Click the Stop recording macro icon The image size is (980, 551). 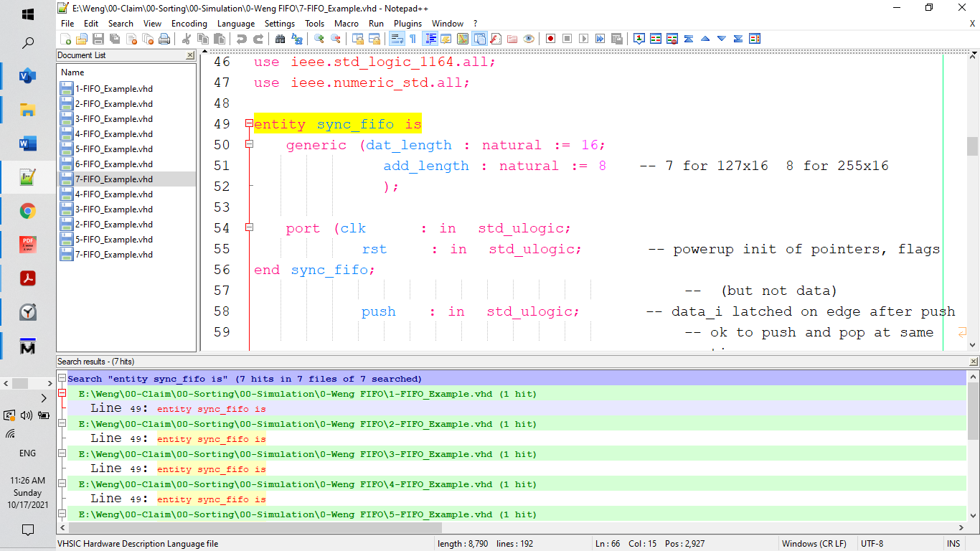click(x=567, y=39)
